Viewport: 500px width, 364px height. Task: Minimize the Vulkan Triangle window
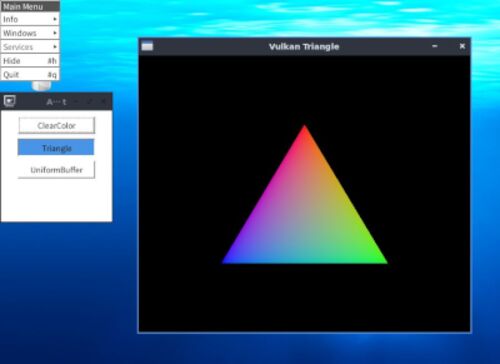click(435, 46)
